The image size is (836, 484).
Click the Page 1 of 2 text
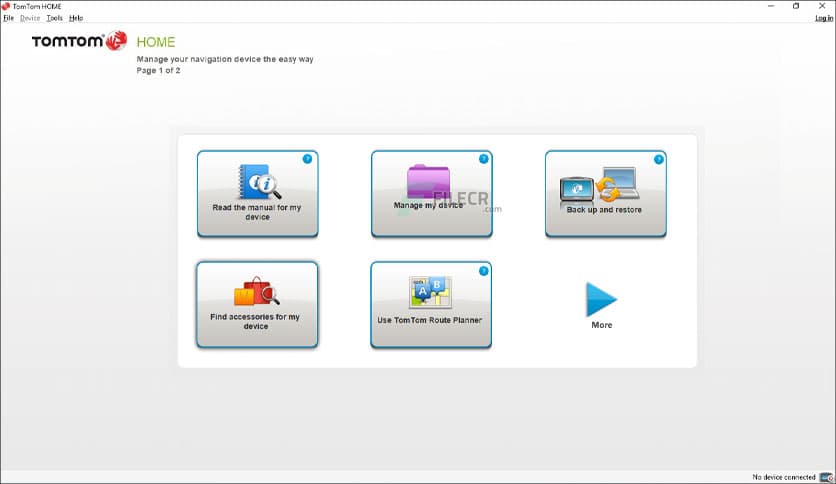coord(158,70)
